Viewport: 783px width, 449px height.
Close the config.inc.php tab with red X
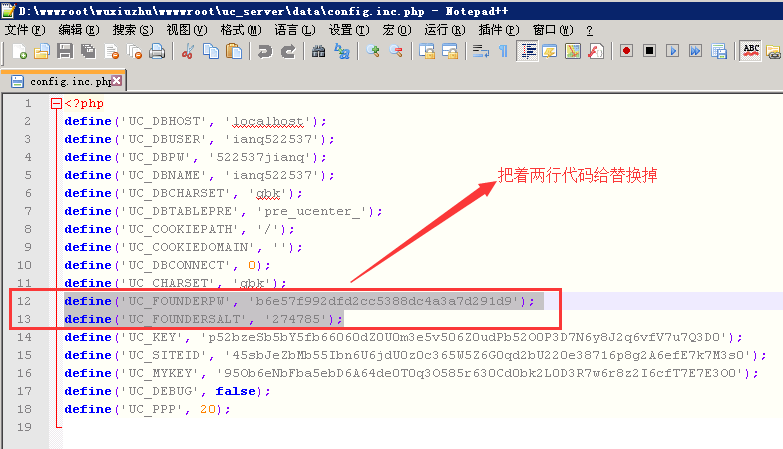click(x=116, y=80)
